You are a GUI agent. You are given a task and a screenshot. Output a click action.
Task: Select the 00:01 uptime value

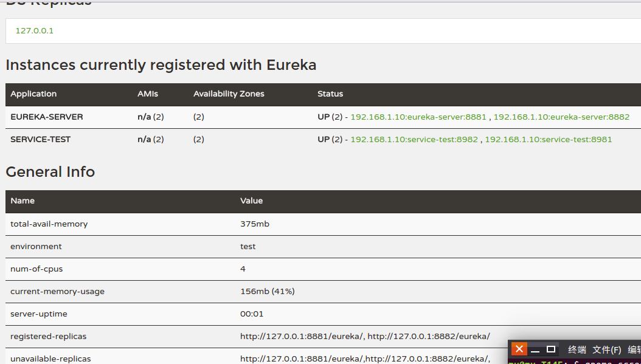[252, 314]
